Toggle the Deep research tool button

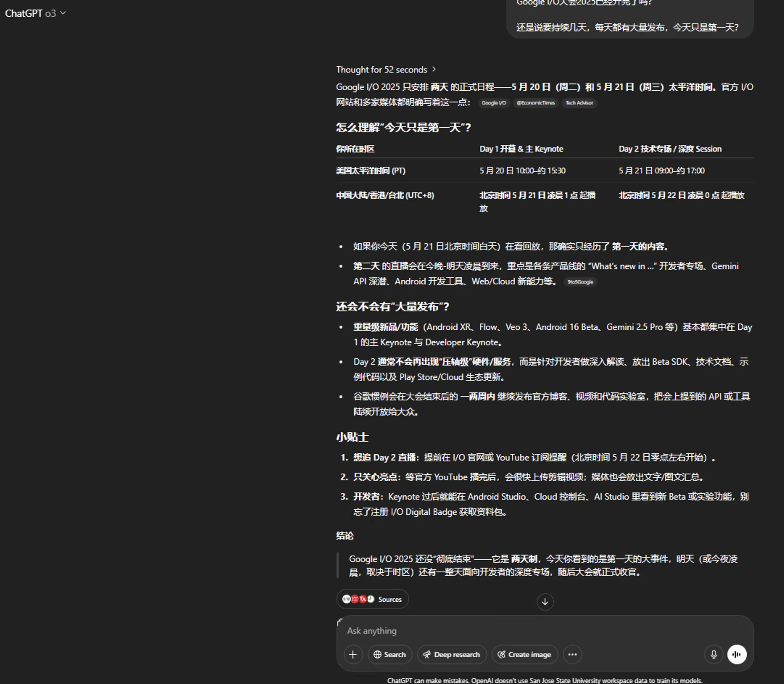[x=451, y=654]
